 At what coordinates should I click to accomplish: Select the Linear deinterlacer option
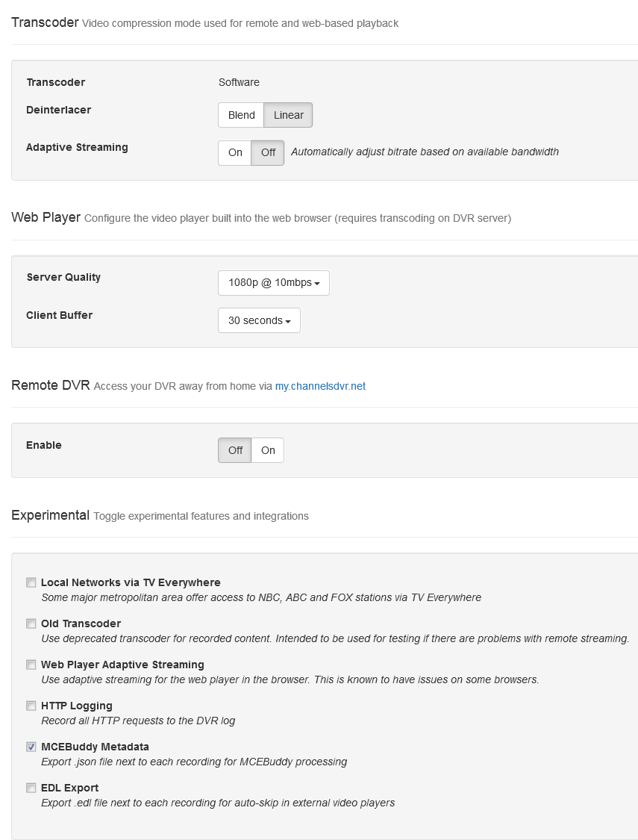point(288,115)
